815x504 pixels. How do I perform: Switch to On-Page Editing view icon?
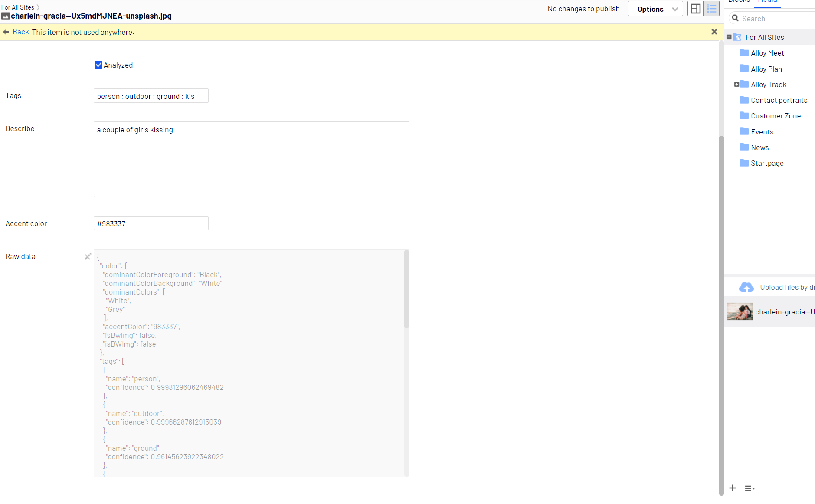click(x=695, y=9)
